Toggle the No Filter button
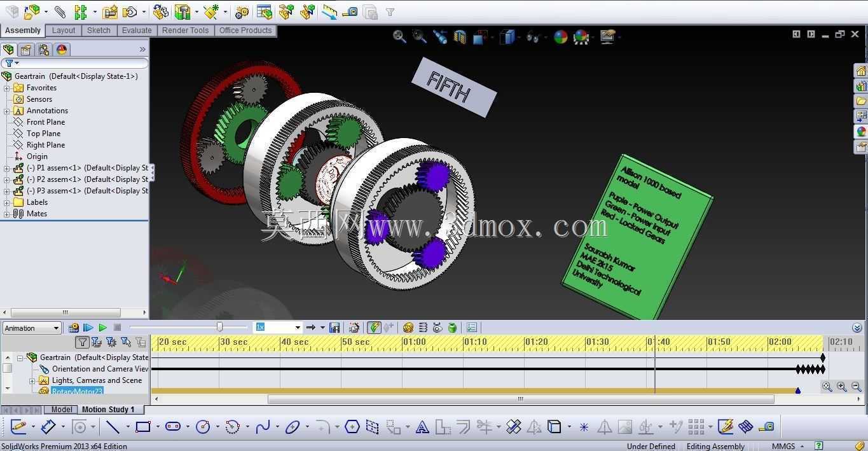 82,342
